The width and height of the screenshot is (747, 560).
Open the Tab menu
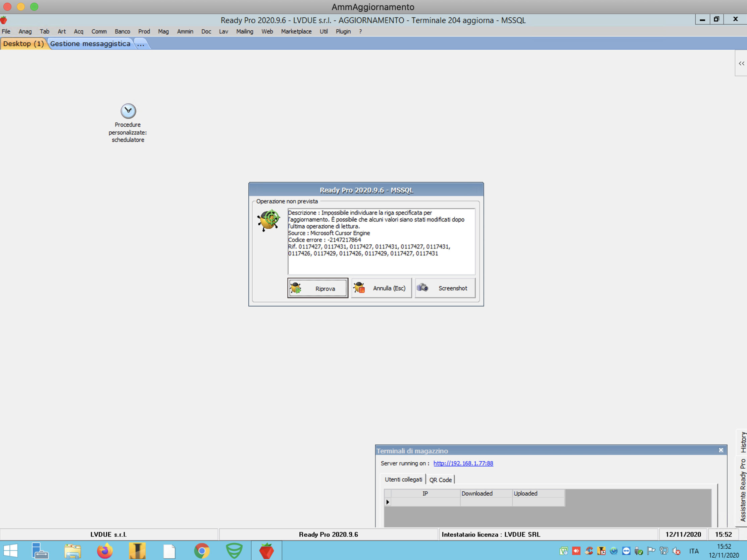pyautogui.click(x=44, y=32)
